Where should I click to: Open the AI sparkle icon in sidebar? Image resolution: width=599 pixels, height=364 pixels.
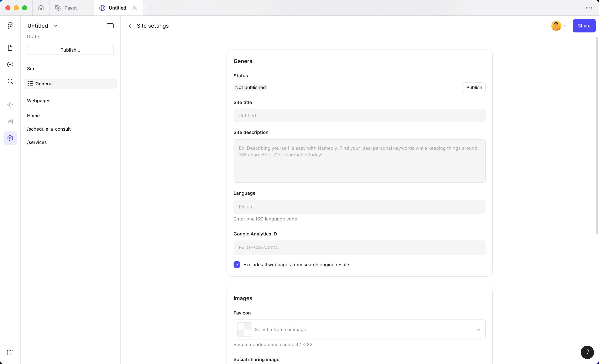(10, 105)
